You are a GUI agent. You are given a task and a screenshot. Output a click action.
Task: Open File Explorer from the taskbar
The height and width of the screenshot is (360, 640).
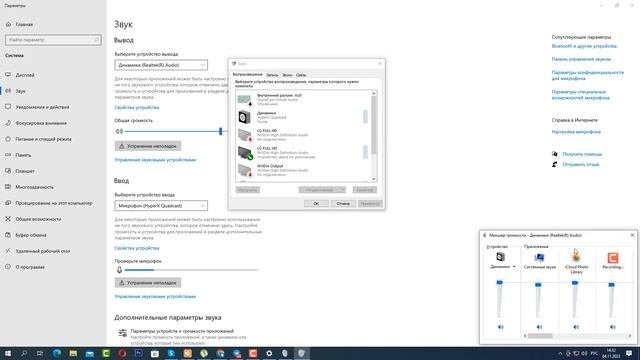pos(73,353)
